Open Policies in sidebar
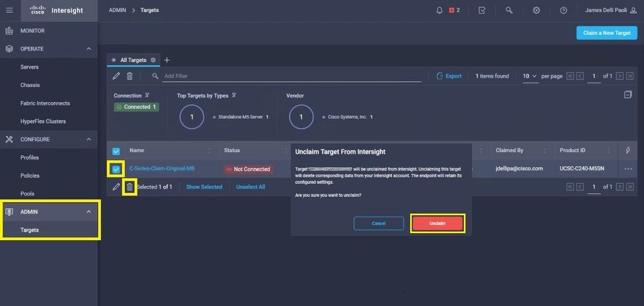 (x=30, y=176)
